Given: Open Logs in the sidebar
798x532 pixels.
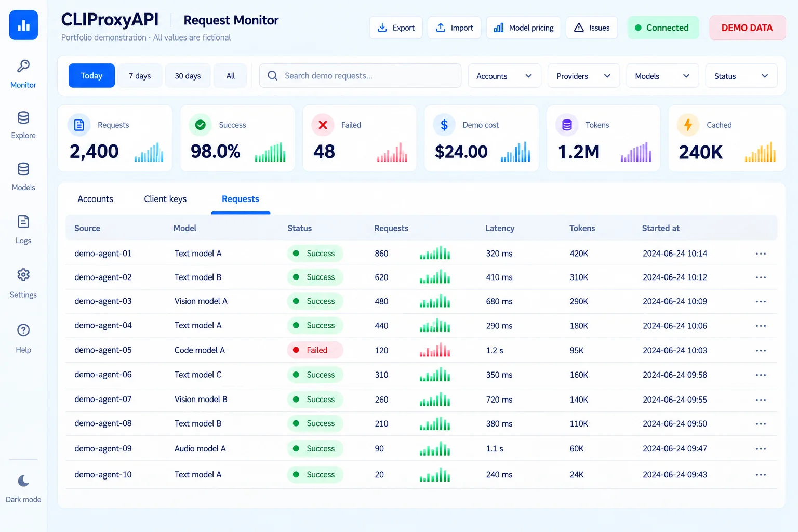Looking at the screenshot, I should tap(23, 229).
